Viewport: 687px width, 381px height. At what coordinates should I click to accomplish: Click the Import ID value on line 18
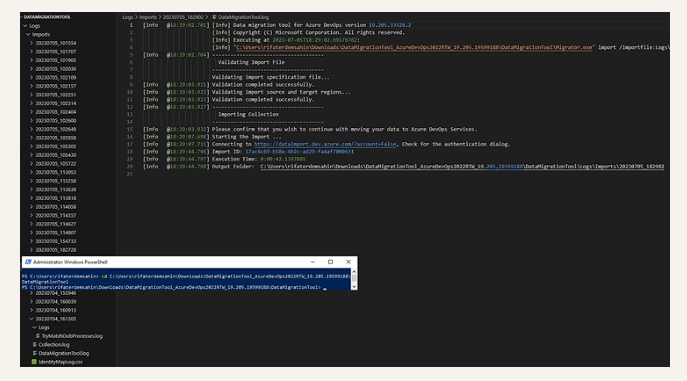coord(299,152)
